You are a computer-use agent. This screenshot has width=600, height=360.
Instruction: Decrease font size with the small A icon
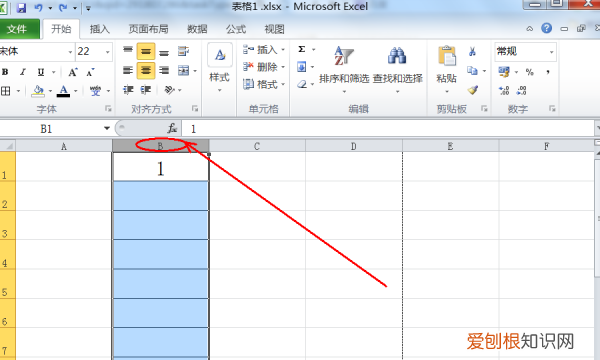pyautogui.click(x=90, y=72)
